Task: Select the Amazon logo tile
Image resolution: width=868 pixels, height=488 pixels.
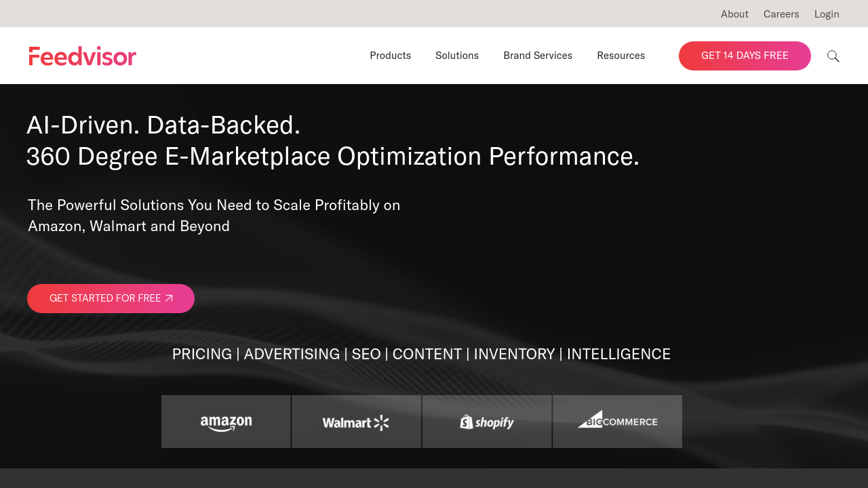Action: (x=226, y=422)
